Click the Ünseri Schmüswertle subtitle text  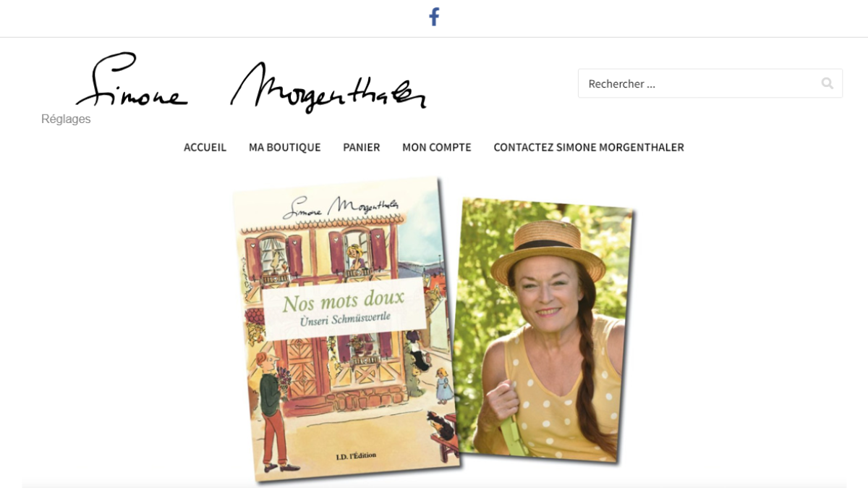346,319
